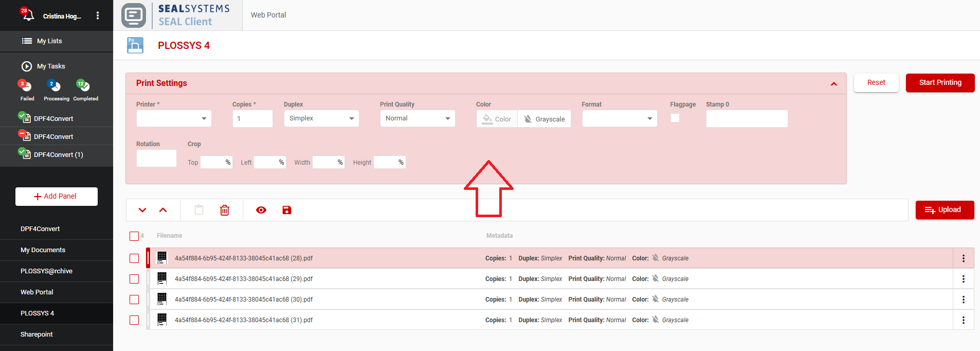Click the Upload button
This screenshot has width=980, height=351.
pos(945,210)
